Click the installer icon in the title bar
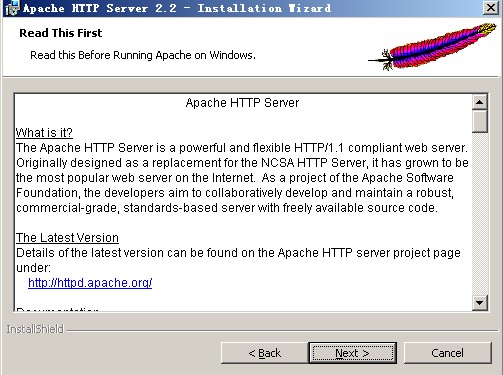 click(12, 8)
